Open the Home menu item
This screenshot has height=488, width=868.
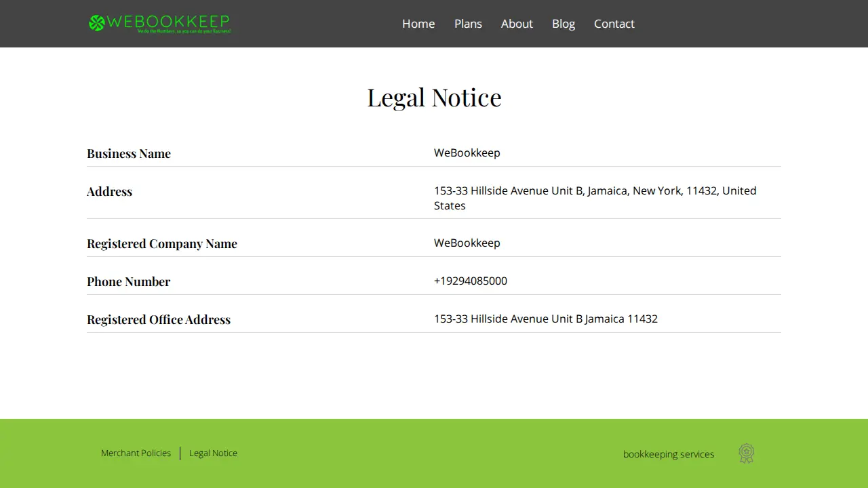coord(418,24)
